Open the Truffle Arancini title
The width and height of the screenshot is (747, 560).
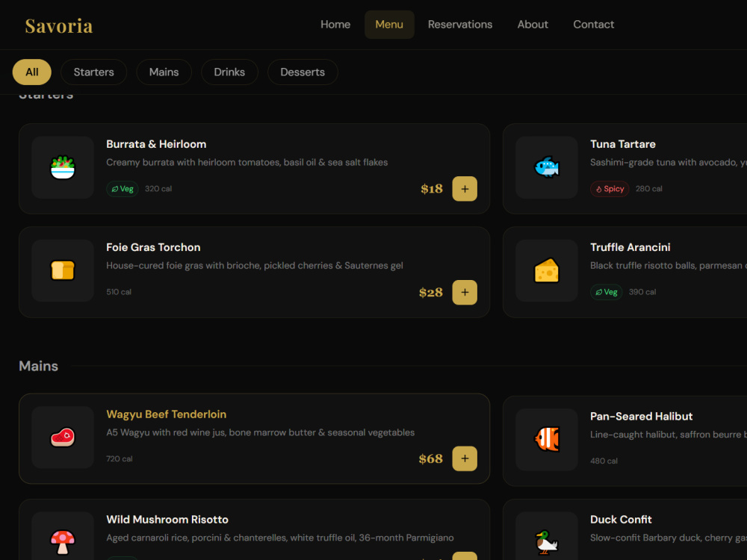630,247
